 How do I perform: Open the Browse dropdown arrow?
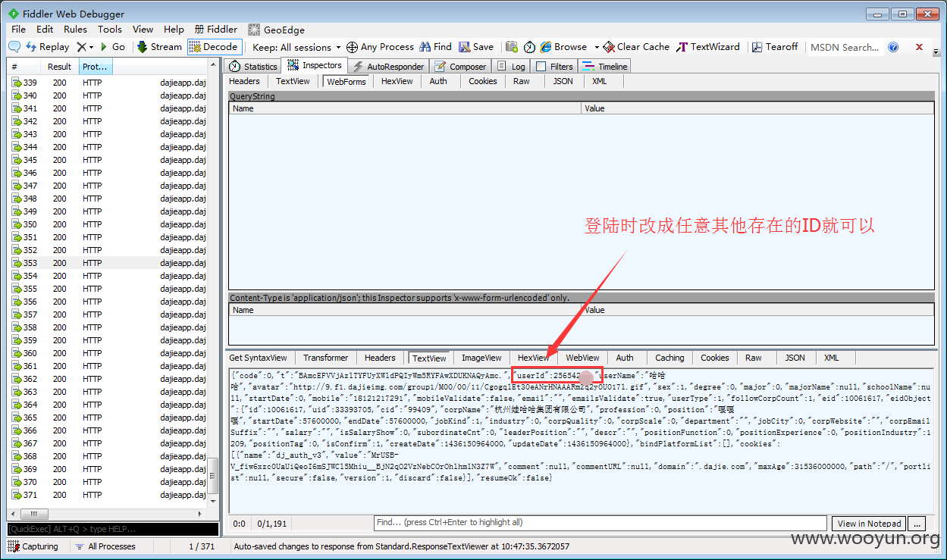pos(597,47)
